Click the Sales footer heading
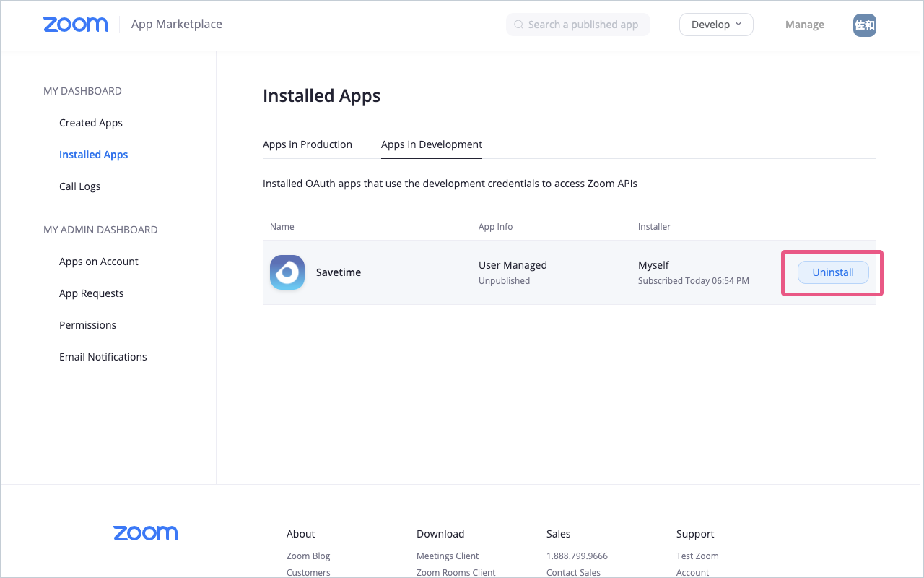The image size is (924, 578). [x=558, y=534]
